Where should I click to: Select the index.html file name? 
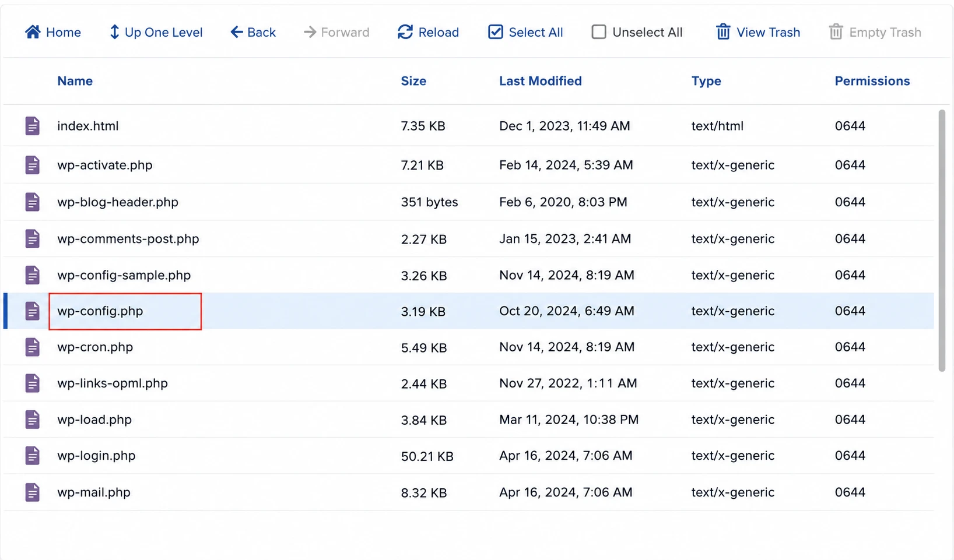(88, 126)
